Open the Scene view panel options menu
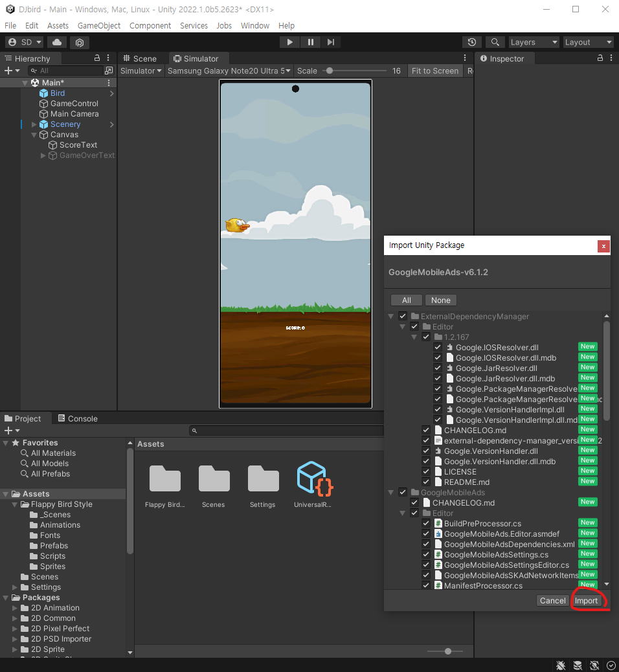The height and width of the screenshot is (672, 619). [x=465, y=58]
